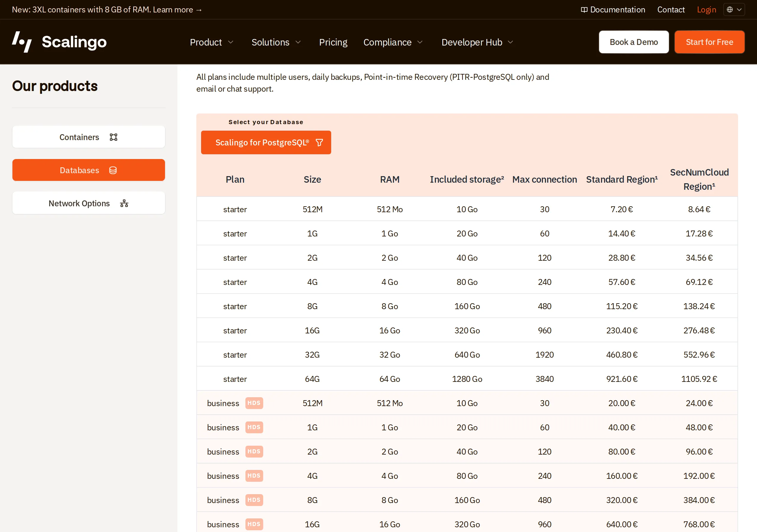Click the Plan column header
757x532 pixels.
click(x=235, y=179)
